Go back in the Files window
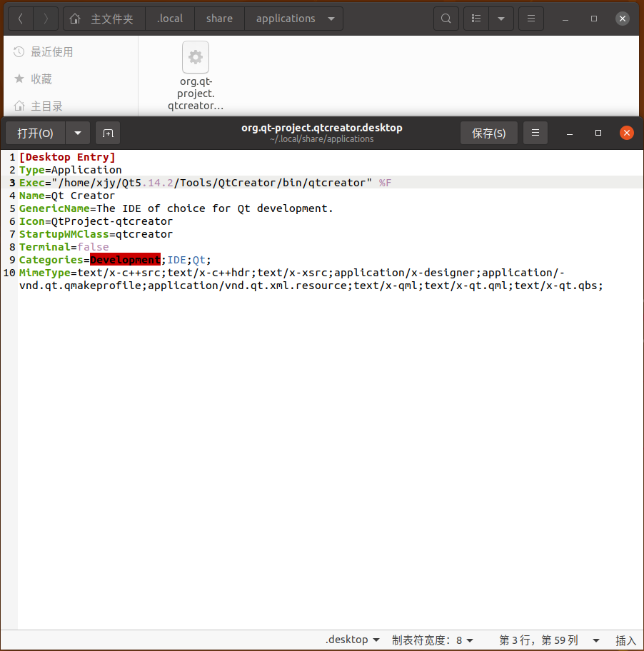 21,19
